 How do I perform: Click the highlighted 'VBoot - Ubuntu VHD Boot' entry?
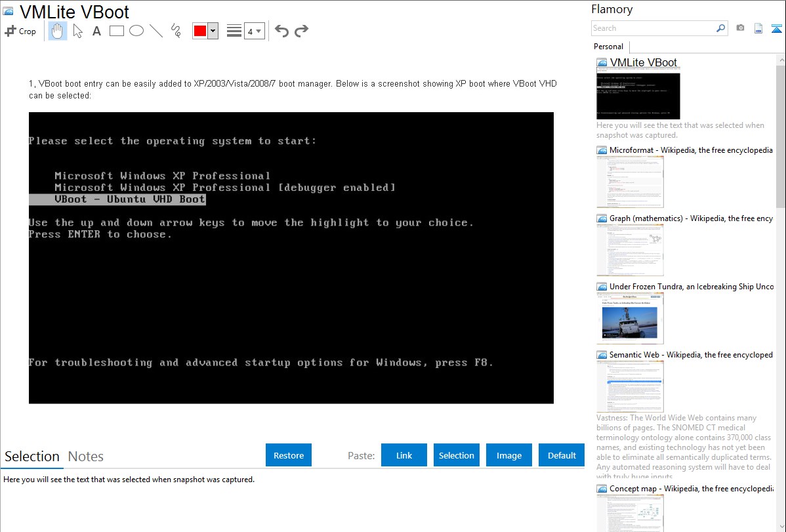(117, 199)
